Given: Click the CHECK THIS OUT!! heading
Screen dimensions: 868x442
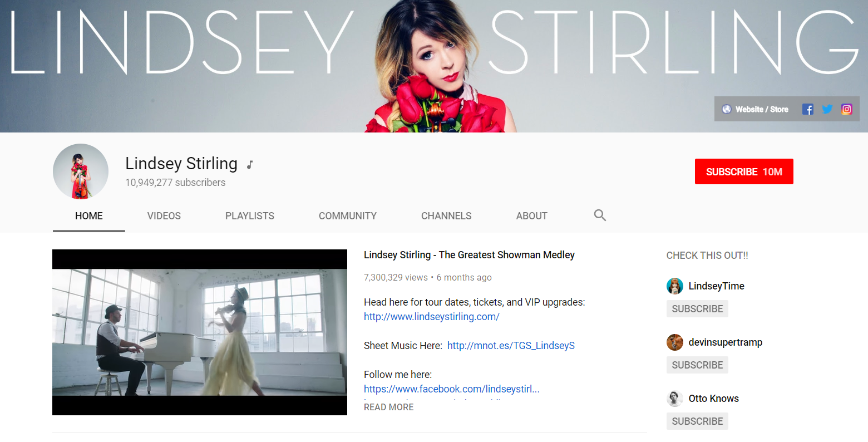Looking at the screenshot, I should [707, 256].
